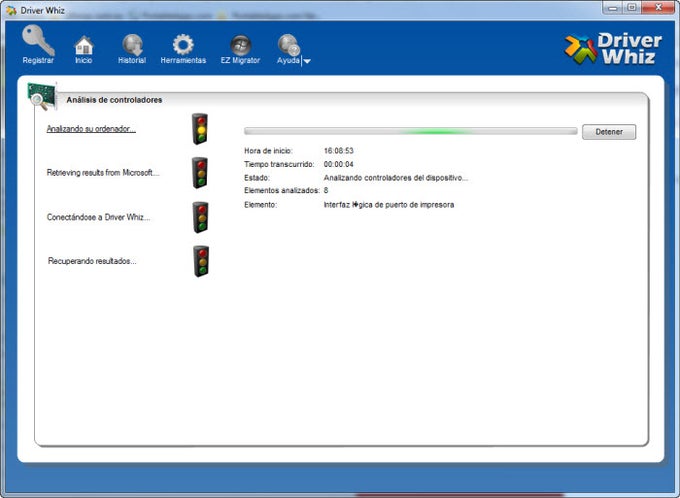Screen dimensions: 680x498
Task: Click 'Analizando controladores del dispositivo...' status
Action: click(396, 177)
